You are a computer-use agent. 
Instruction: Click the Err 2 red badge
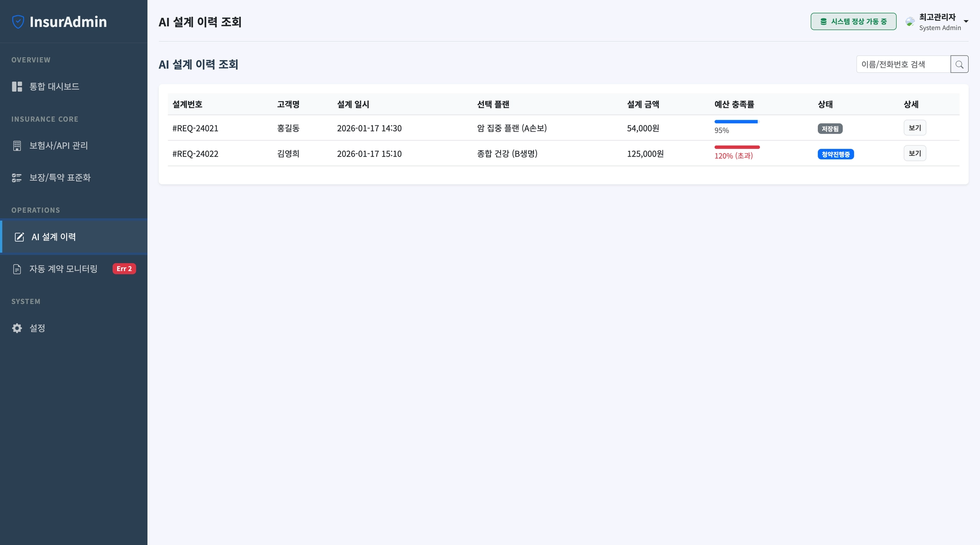coord(124,269)
